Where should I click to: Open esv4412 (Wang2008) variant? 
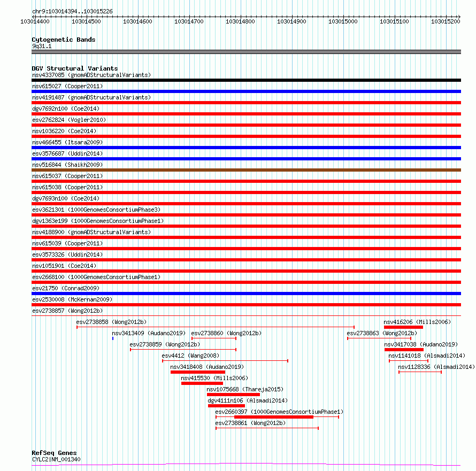190,356
